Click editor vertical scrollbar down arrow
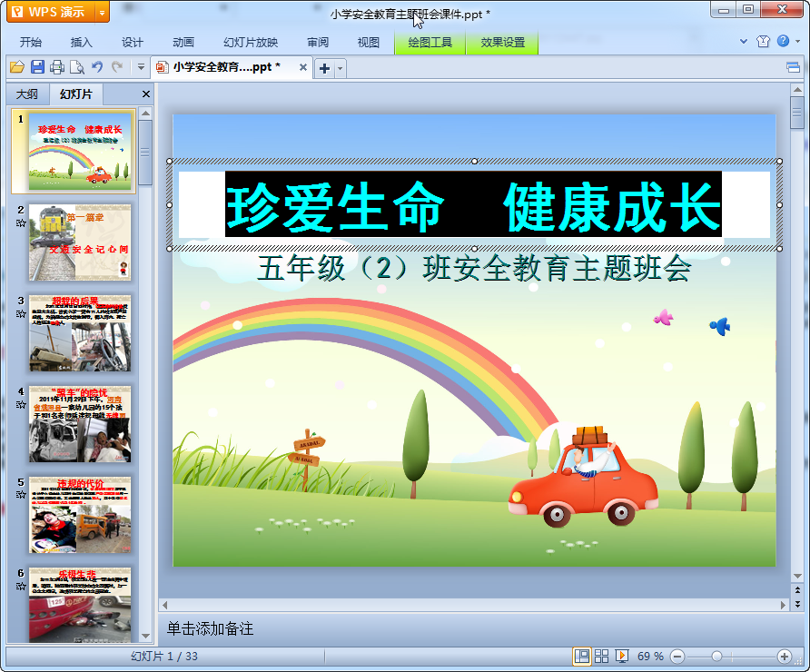 (797, 576)
